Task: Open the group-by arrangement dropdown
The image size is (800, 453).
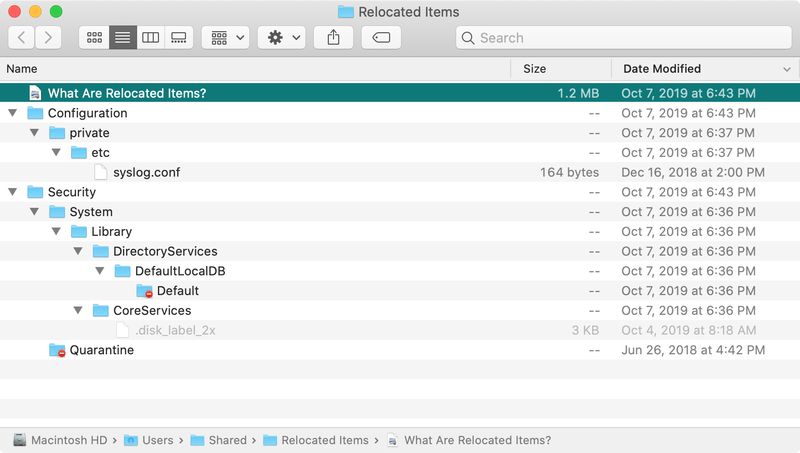Action: tap(226, 38)
